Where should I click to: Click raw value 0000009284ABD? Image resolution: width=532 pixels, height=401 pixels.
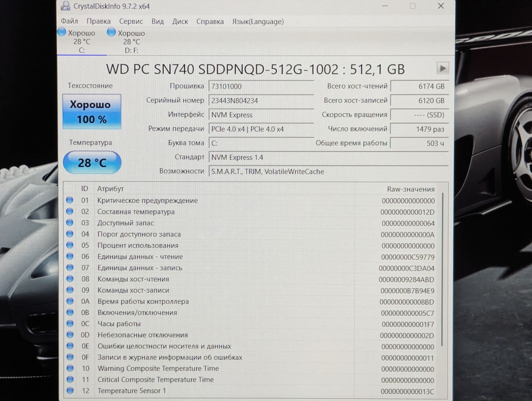pyautogui.click(x=406, y=280)
